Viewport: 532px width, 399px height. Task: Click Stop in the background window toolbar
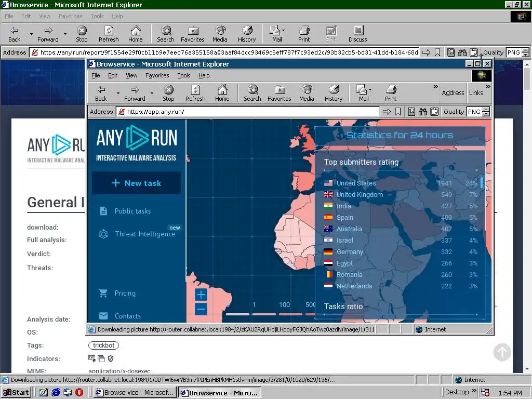coord(82,34)
